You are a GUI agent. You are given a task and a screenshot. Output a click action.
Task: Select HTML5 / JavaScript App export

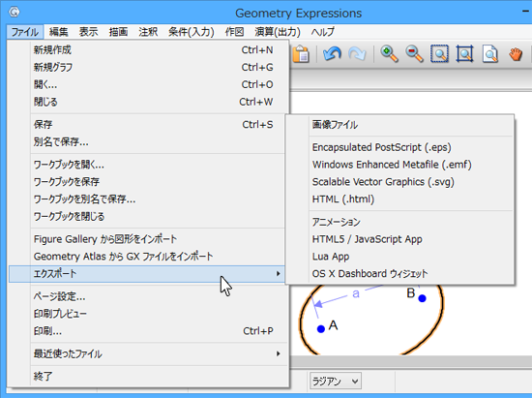368,239
